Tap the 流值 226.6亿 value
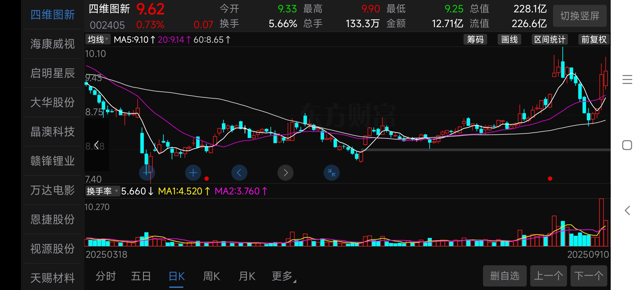This screenshot has width=644, height=290. [x=529, y=24]
